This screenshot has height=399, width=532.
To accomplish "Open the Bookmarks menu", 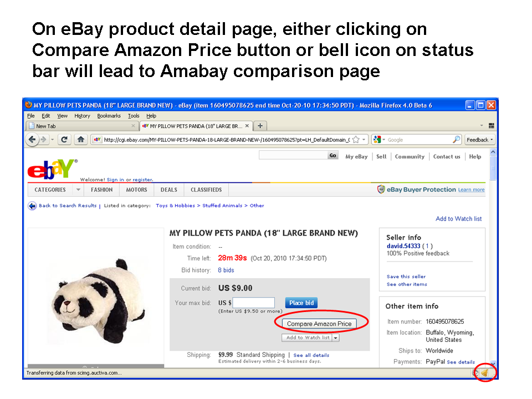I will (109, 116).
